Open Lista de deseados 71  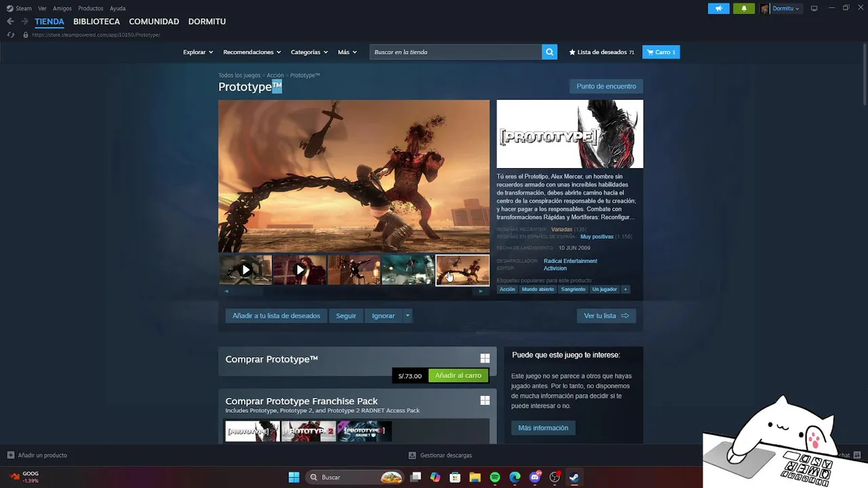click(601, 52)
